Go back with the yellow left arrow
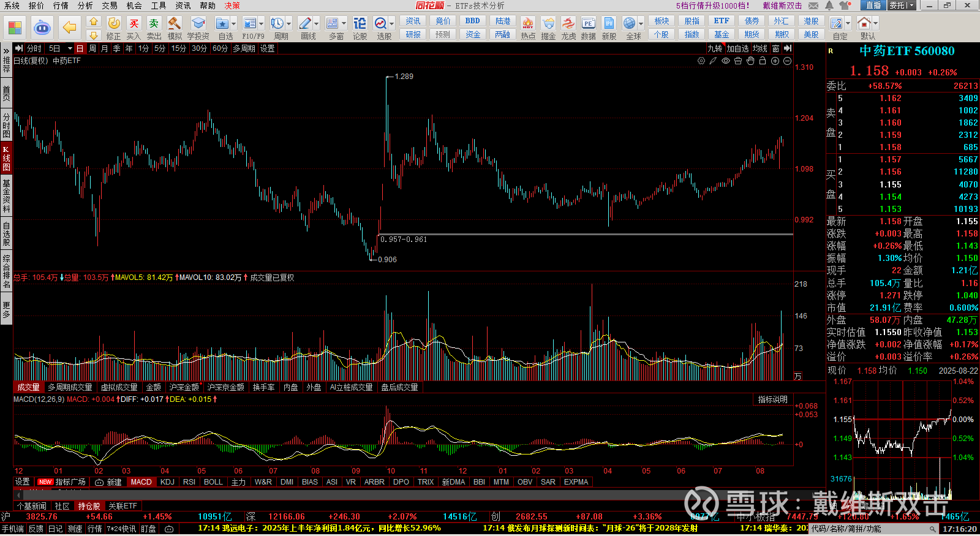 coord(70,28)
